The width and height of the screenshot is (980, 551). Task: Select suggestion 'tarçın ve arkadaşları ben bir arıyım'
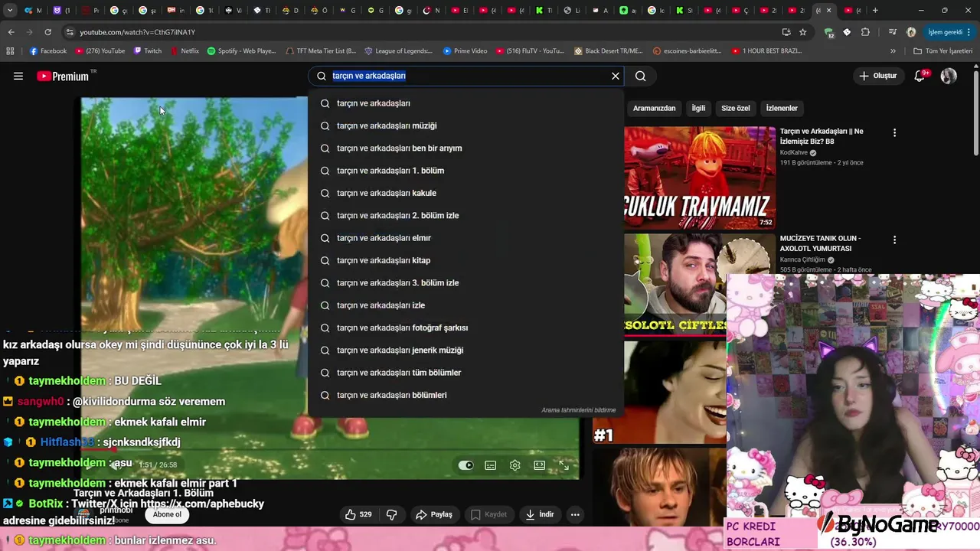tap(465, 148)
